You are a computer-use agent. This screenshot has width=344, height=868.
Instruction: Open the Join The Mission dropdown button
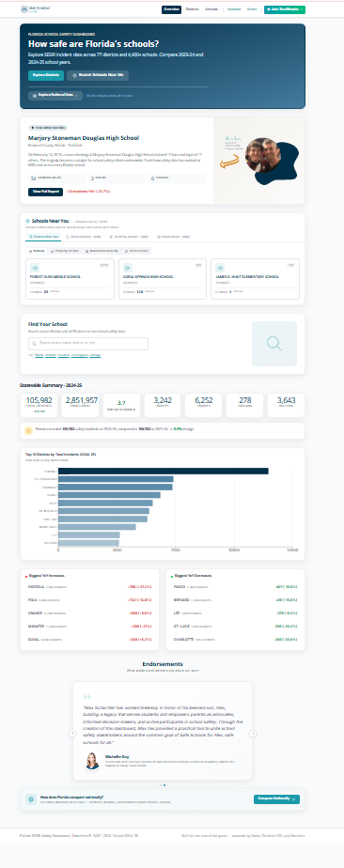point(285,9)
